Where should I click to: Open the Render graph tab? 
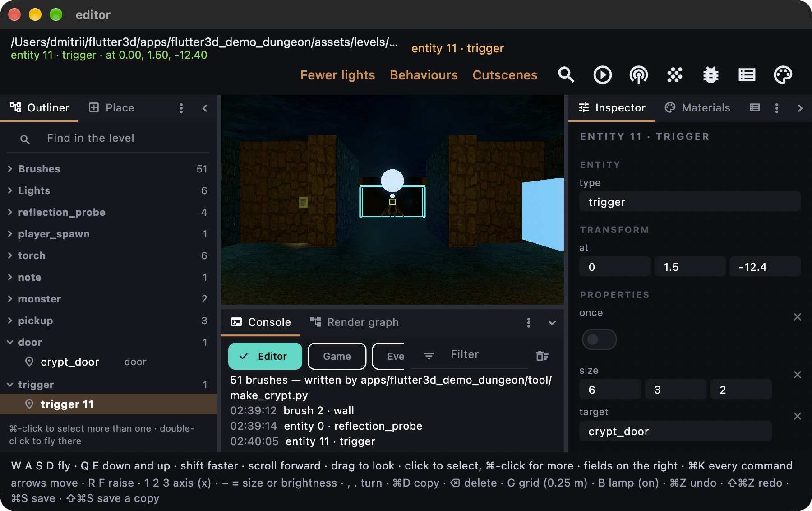pyautogui.click(x=355, y=322)
